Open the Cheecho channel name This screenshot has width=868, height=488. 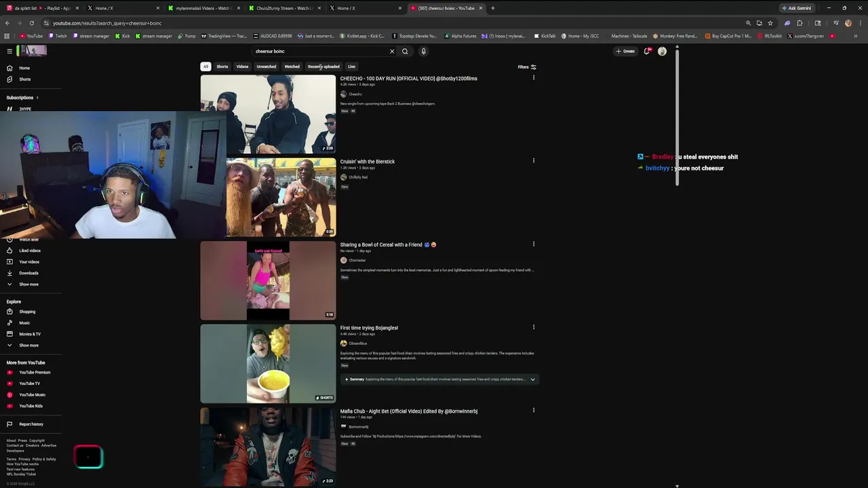point(355,94)
